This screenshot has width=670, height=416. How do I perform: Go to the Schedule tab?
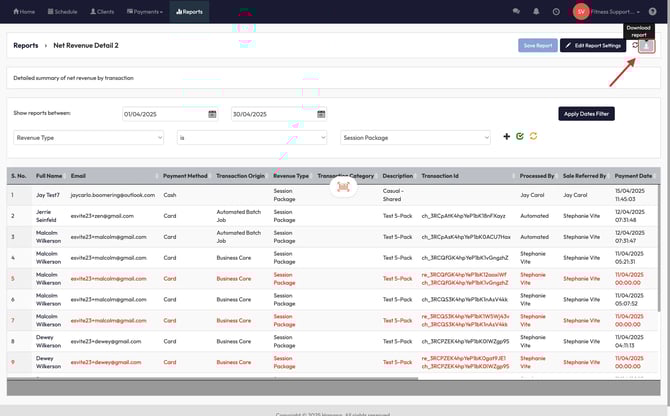coord(62,11)
